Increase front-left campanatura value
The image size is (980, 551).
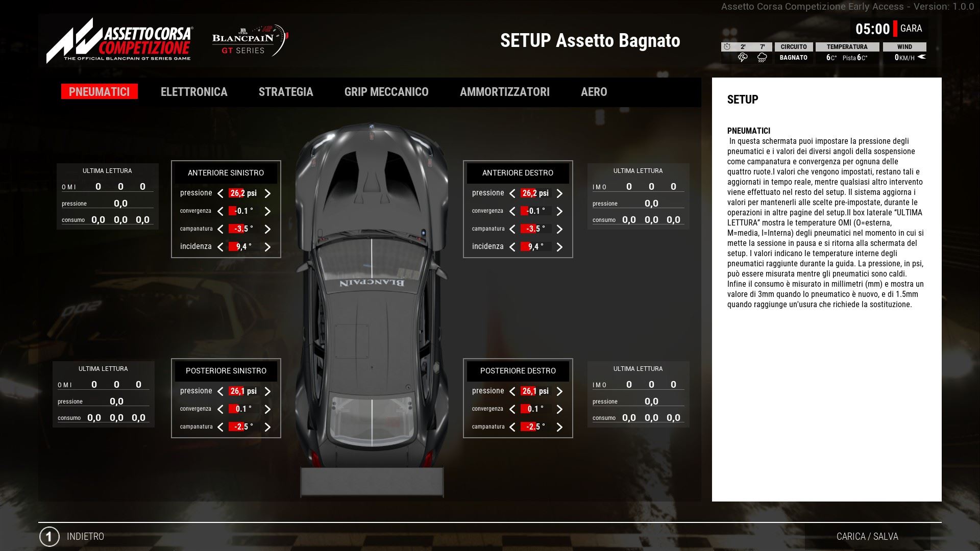click(x=267, y=229)
